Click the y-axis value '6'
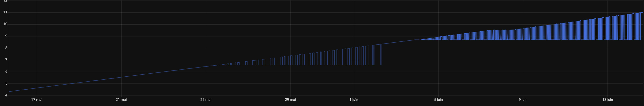The height and width of the screenshot is (106, 644). click(x=6, y=72)
